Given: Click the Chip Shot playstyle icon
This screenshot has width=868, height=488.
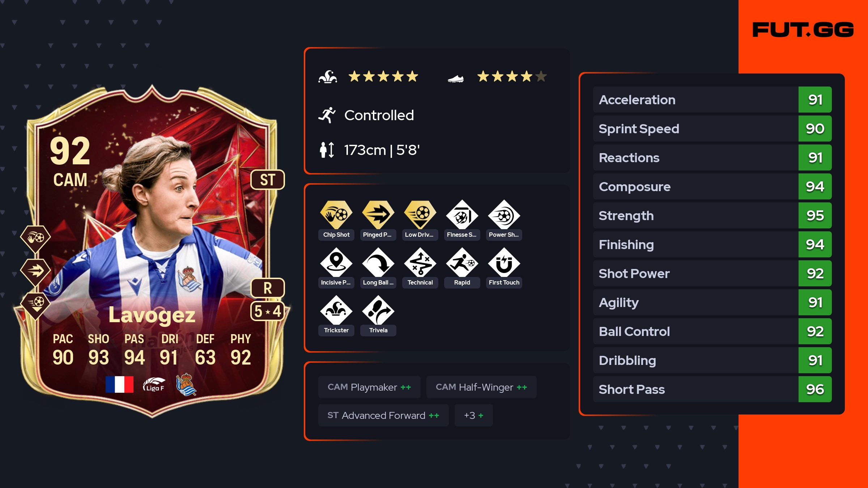Looking at the screenshot, I should tap(336, 215).
